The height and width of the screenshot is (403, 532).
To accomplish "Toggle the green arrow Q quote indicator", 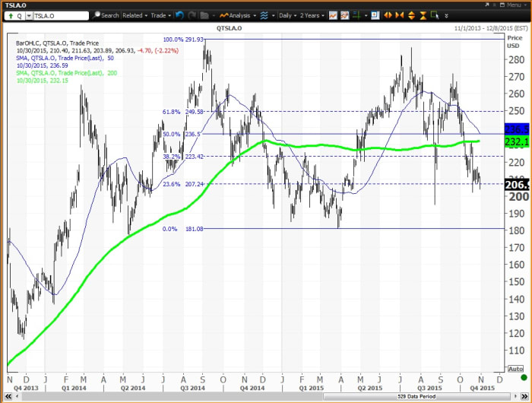I will 9,15.
